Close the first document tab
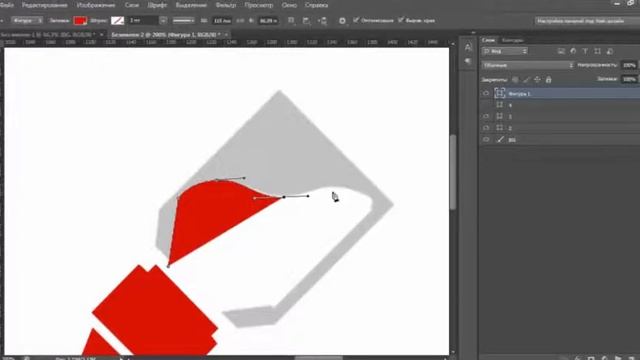This screenshot has height=360, width=640. 102,35
